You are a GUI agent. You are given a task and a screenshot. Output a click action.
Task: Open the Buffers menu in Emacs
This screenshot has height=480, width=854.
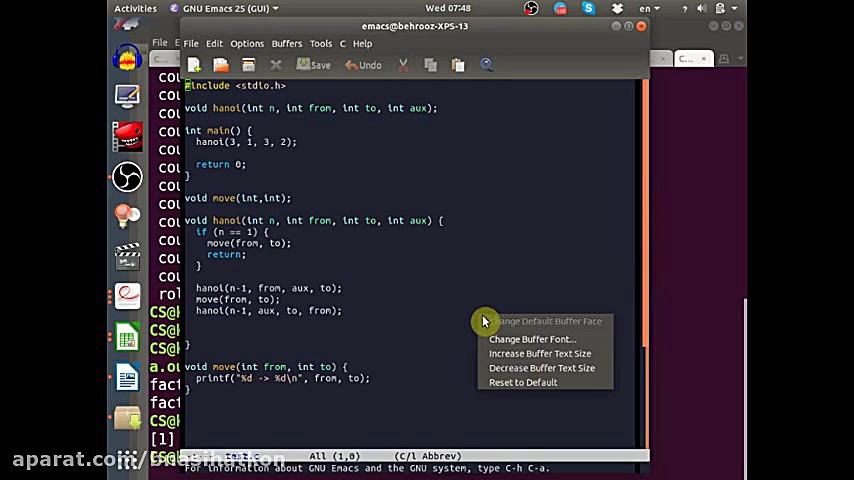click(286, 44)
